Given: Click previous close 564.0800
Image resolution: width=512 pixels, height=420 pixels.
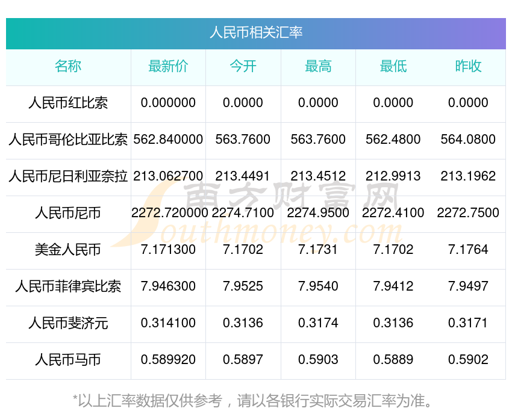Looking at the screenshot, I should click(x=468, y=140).
